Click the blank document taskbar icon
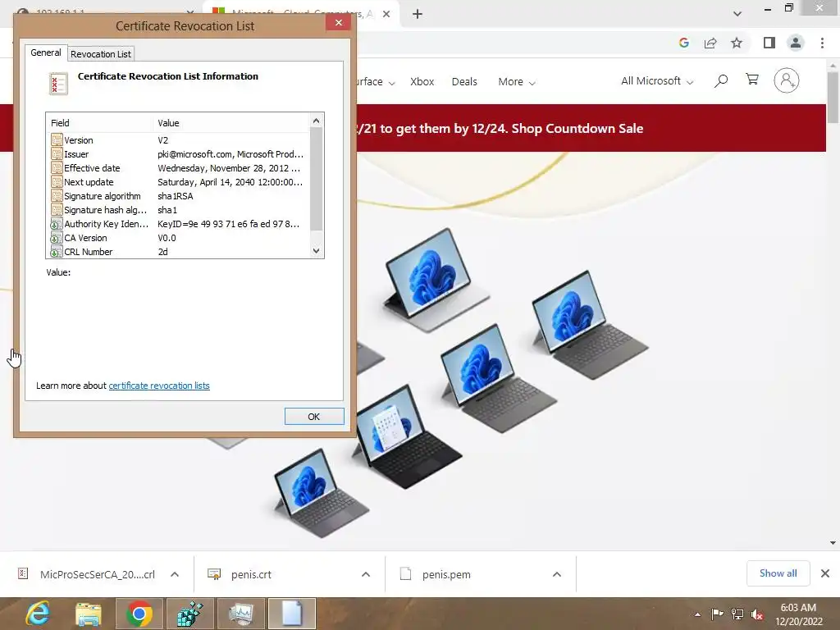Viewport: 840px width, 630px height. click(x=291, y=614)
